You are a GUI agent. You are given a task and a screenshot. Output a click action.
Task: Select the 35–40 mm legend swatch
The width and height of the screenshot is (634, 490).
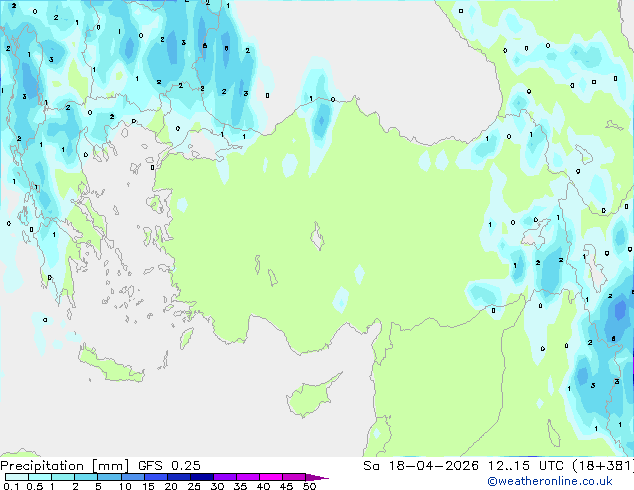(x=247, y=477)
